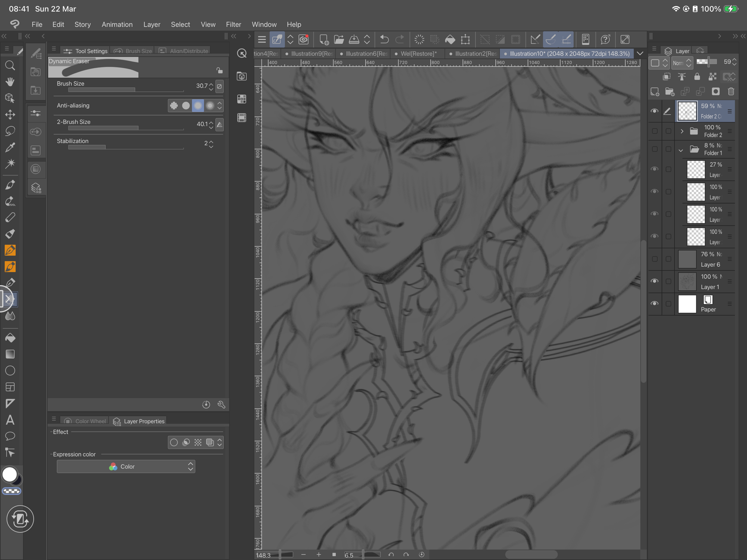Select the Hand move-canvas tool

[10, 82]
